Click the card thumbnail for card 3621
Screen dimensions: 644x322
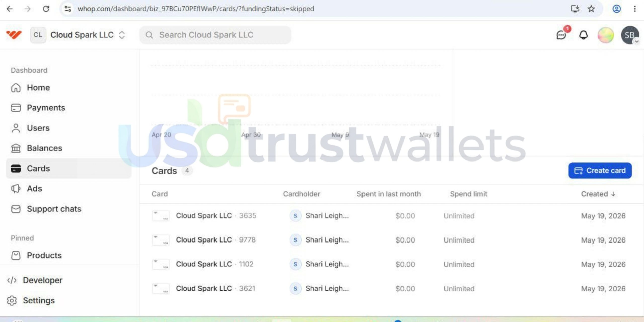[x=161, y=289]
